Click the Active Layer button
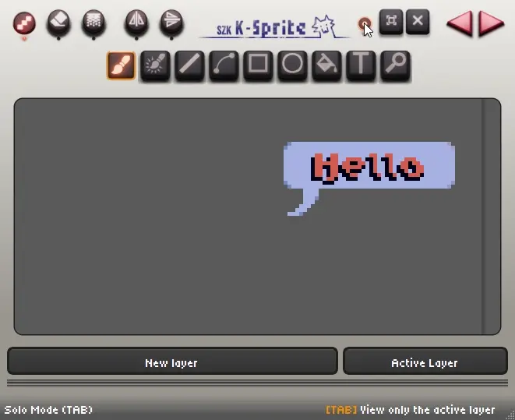Image resolution: width=515 pixels, height=420 pixels. pos(425,361)
